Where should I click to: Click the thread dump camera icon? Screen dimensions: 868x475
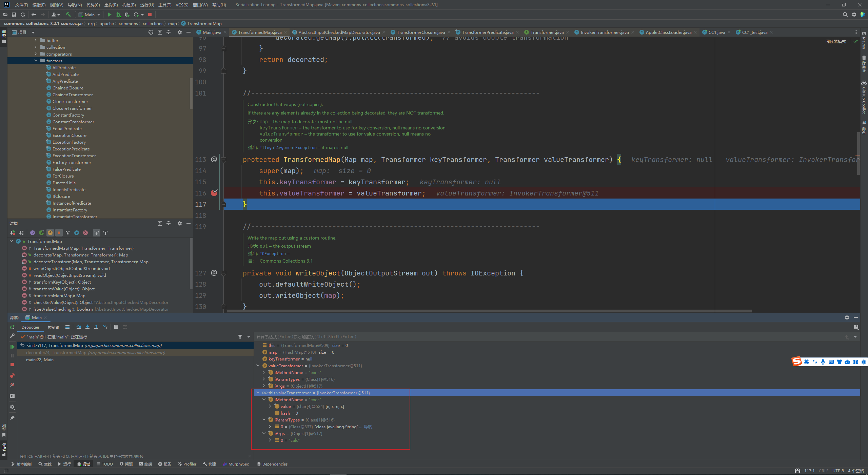(12, 396)
